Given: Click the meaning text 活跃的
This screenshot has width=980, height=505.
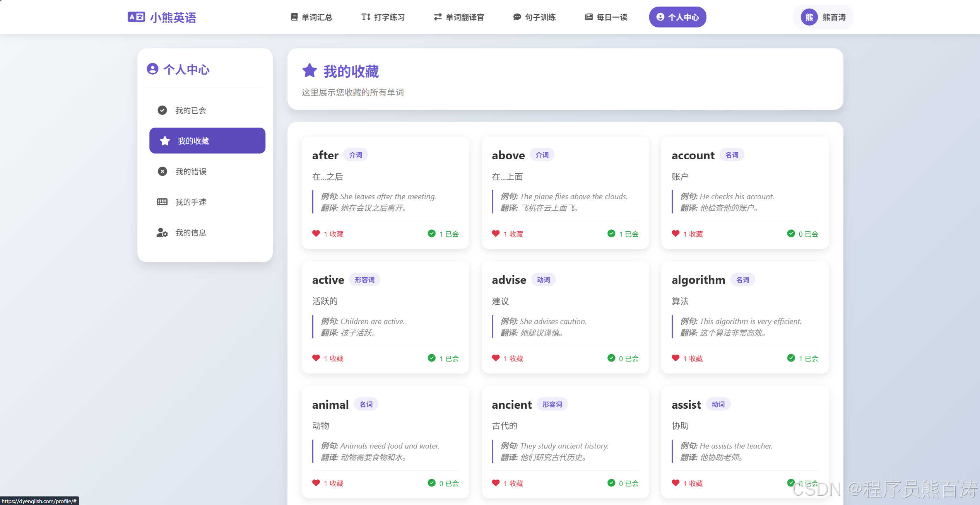Looking at the screenshot, I should (x=325, y=301).
